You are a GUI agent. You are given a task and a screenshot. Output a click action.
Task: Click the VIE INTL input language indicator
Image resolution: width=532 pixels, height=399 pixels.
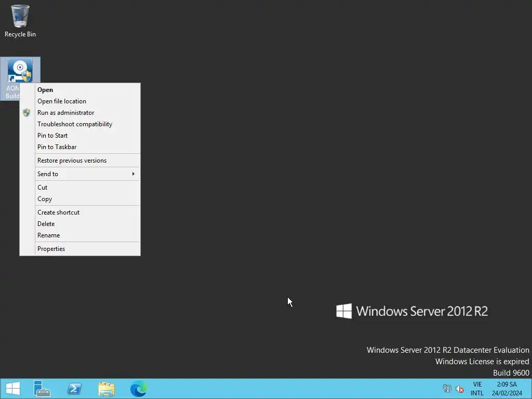pos(477,389)
